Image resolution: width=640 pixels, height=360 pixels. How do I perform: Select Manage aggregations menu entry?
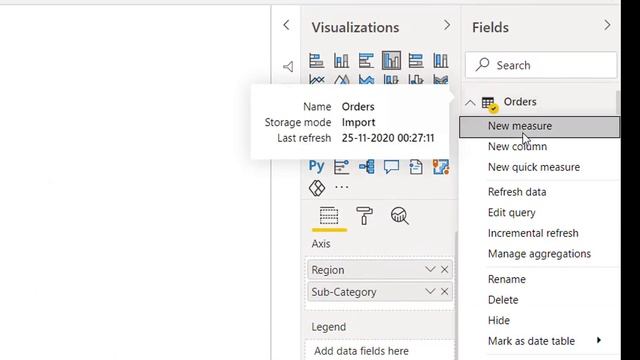click(x=539, y=254)
